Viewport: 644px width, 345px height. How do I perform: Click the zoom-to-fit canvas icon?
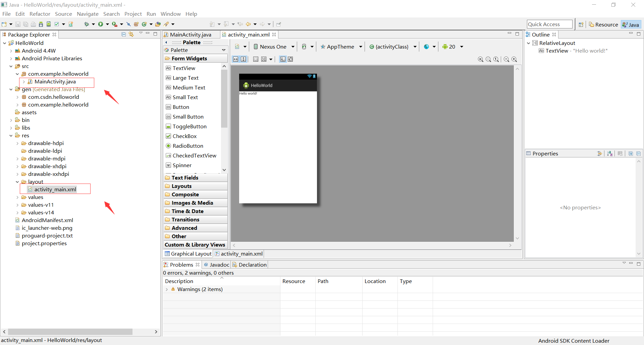488,59
